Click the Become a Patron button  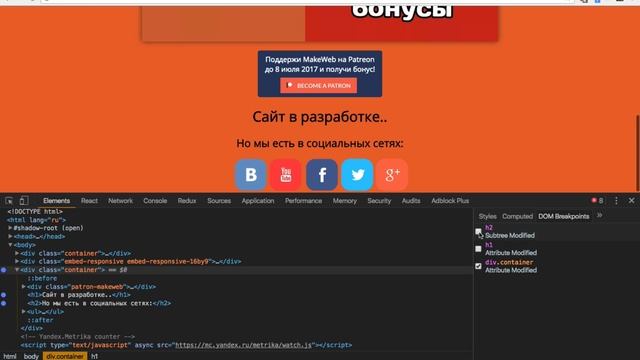[318, 86]
